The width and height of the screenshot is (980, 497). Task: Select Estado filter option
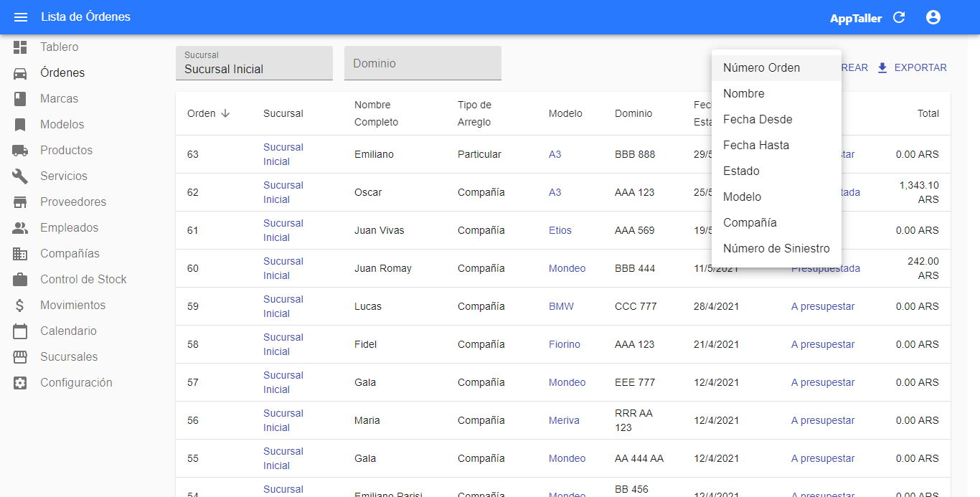(776, 171)
